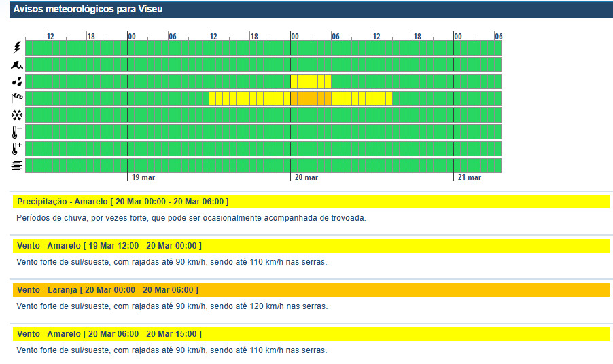Open the Precipitação - Amarelo warning header
The width and height of the screenshot is (613, 364).
[311, 202]
